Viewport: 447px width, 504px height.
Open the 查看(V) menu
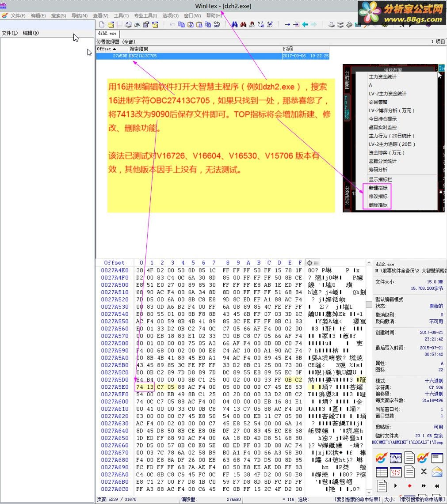pyautogui.click(x=101, y=15)
